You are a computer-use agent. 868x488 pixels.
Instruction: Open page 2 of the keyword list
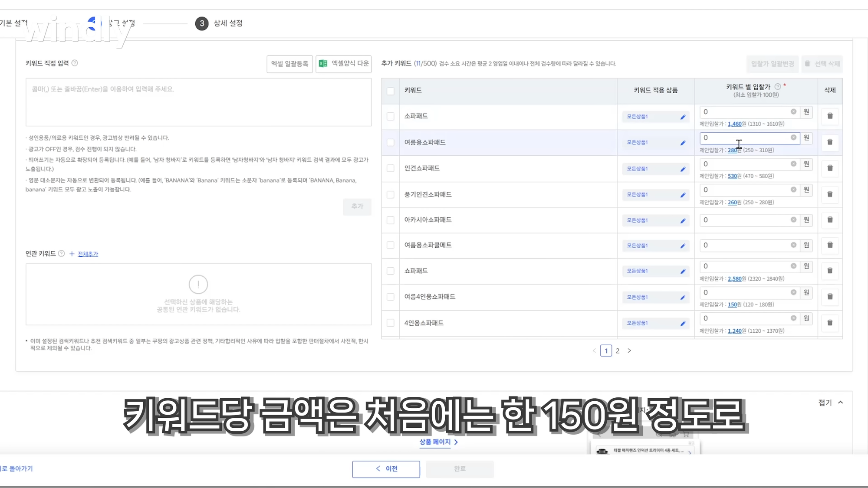617,350
